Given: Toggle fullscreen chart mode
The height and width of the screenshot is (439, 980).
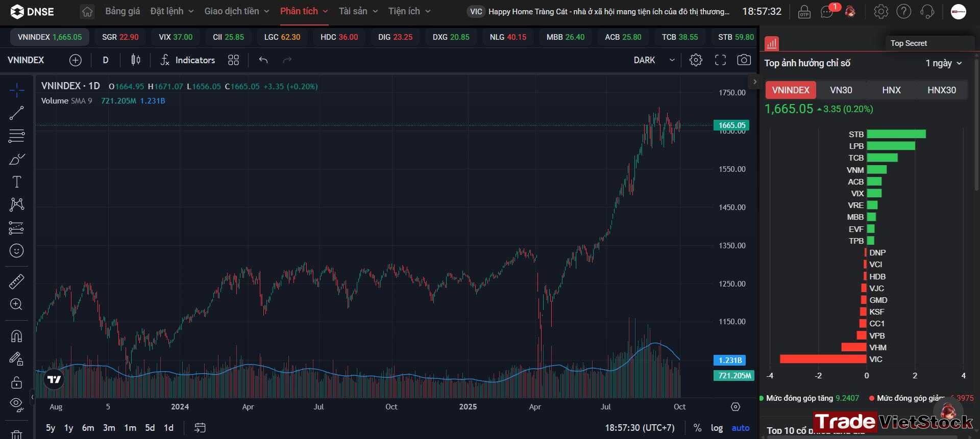Looking at the screenshot, I should (x=720, y=60).
